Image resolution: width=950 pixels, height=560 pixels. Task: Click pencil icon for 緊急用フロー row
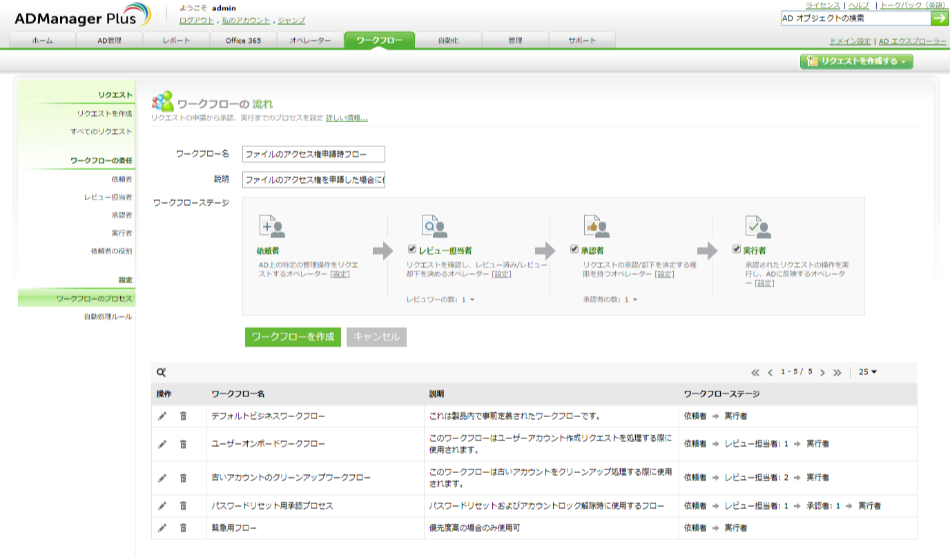tap(162, 528)
